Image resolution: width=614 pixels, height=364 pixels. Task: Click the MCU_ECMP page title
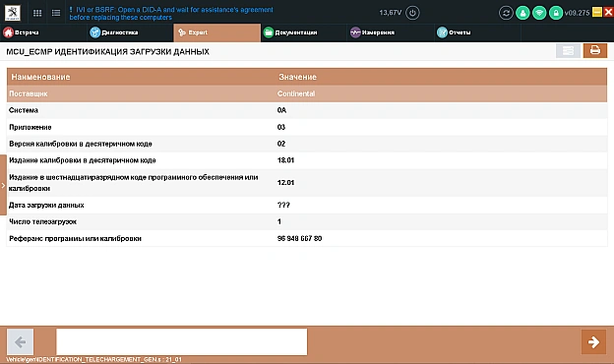click(107, 52)
